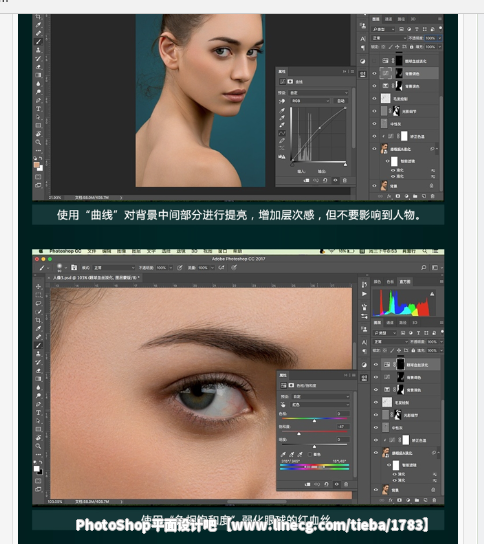Viewport: 484px width, 544px height.
Task: Open brush mode dropdown in lower options bar
Action: click(114, 267)
